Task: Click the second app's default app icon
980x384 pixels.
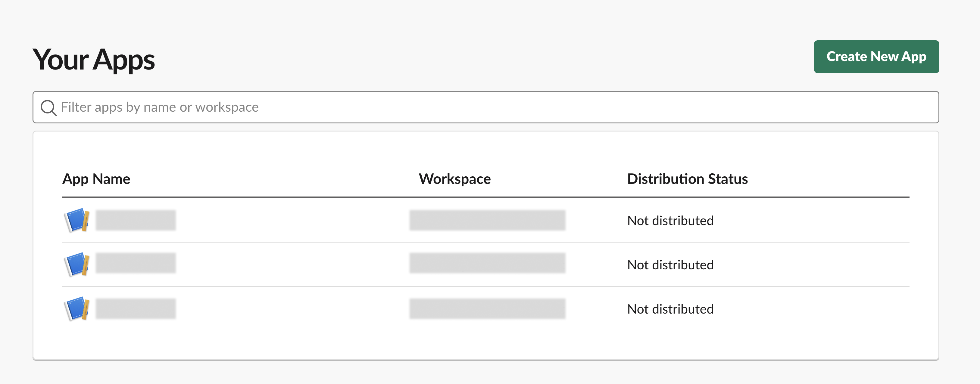Action: pos(76,264)
